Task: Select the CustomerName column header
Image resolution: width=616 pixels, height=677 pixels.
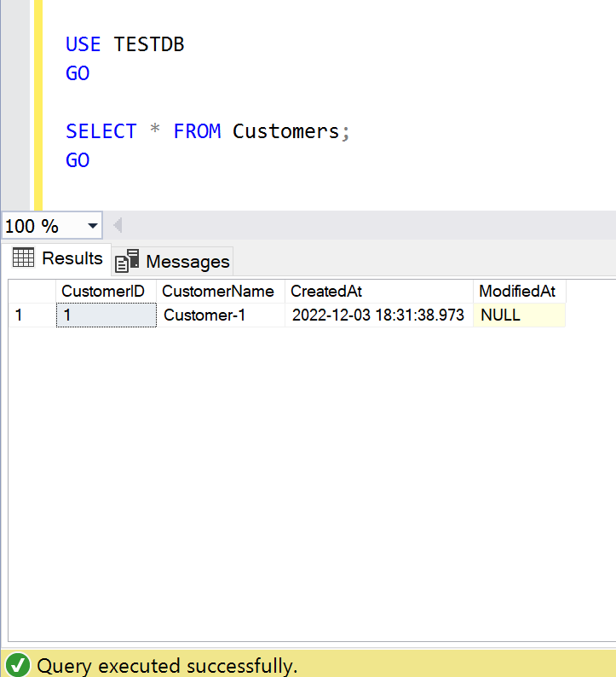Action: (219, 292)
